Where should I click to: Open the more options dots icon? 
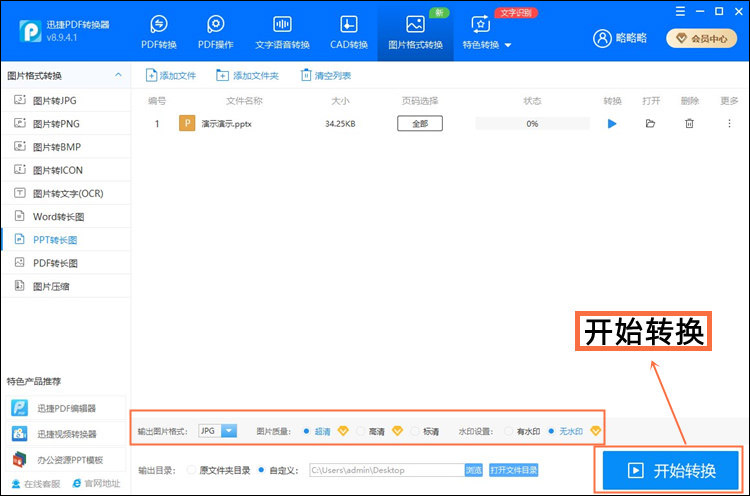pyautogui.click(x=729, y=124)
